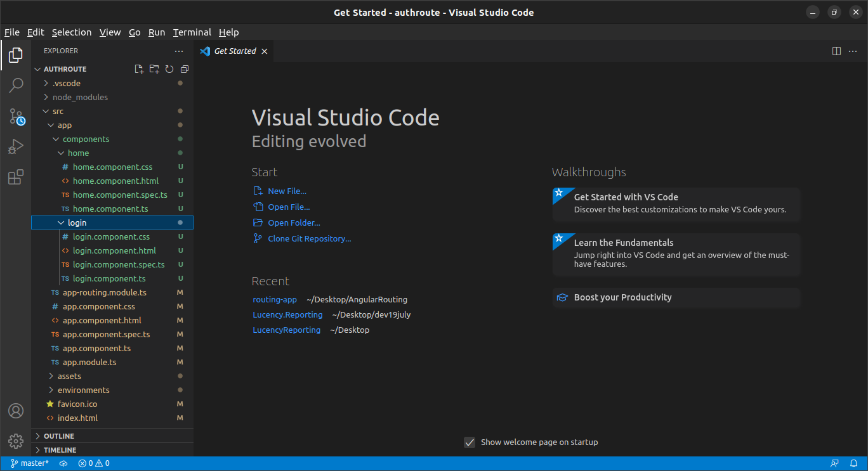
Task: Collapse the login folder
Action: (x=112, y=223)
